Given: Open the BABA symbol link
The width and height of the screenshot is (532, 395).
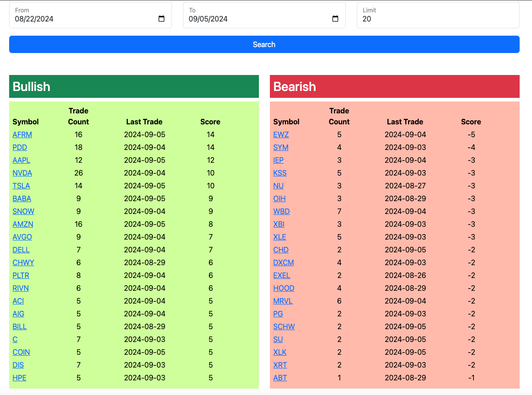Looking at the screenshot, I should (21, 199).
